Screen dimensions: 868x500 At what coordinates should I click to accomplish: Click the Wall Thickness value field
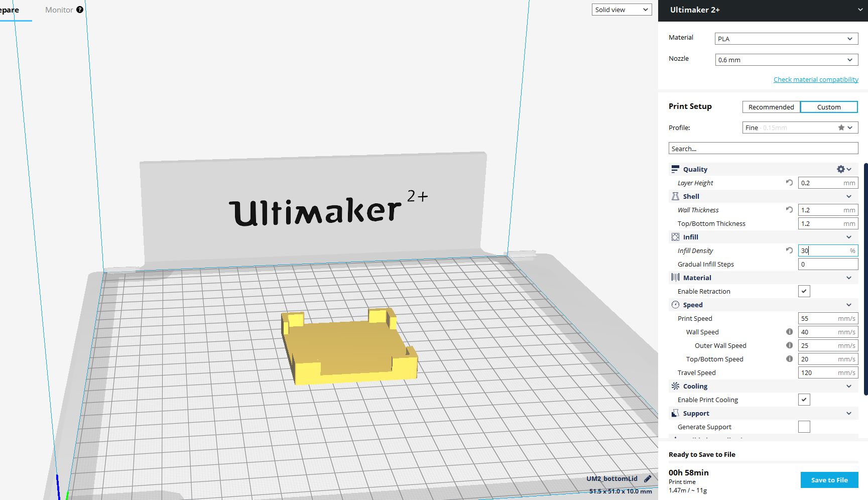(x=828, y=210)
